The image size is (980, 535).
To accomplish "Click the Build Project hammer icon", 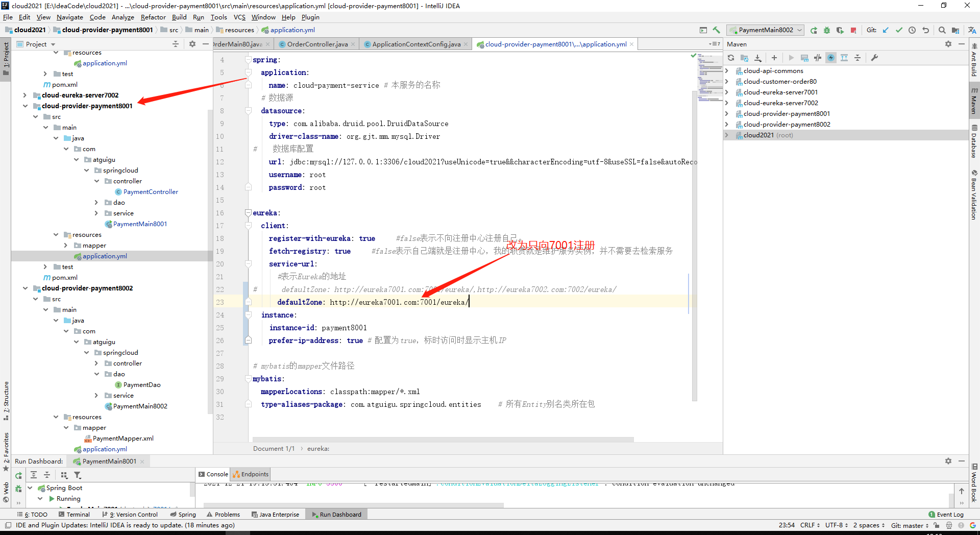I will pos(717,30).
